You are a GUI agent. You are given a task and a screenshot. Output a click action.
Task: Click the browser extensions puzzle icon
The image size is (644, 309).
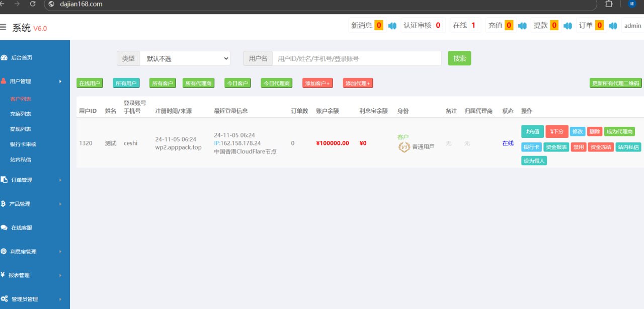tap(609, 4)
